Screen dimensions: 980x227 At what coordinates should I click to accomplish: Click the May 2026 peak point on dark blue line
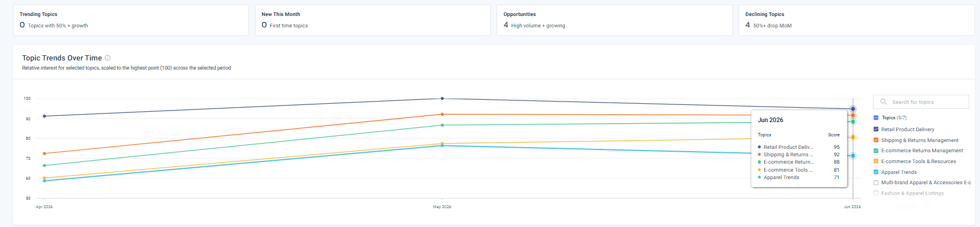coord(442,99)
